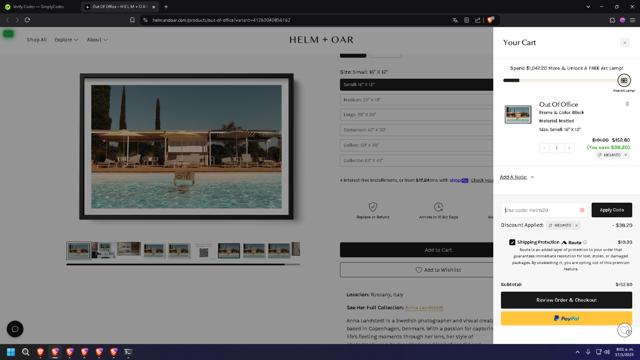Expand the Explore menu

pyautogui.click(x=66, y=40)
